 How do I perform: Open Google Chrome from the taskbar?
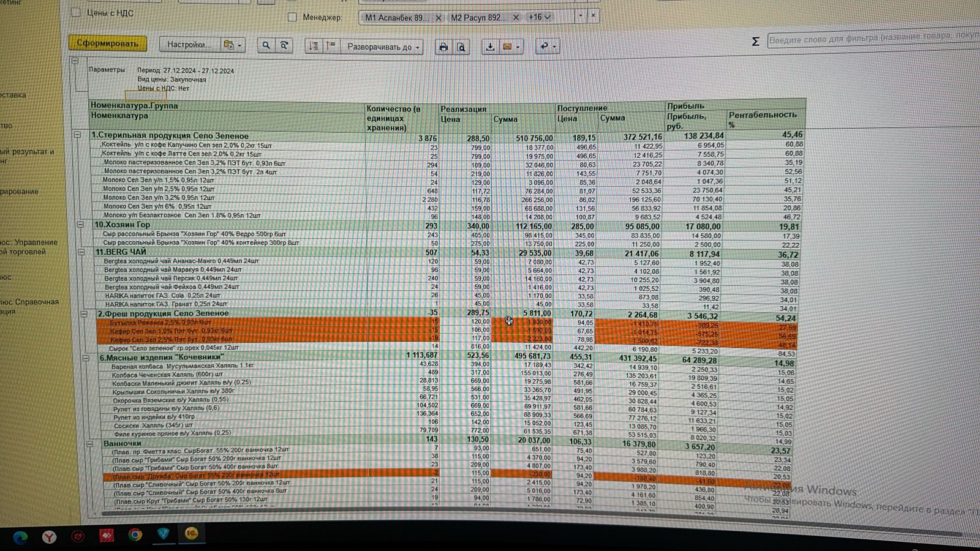(x=135, y=535)
